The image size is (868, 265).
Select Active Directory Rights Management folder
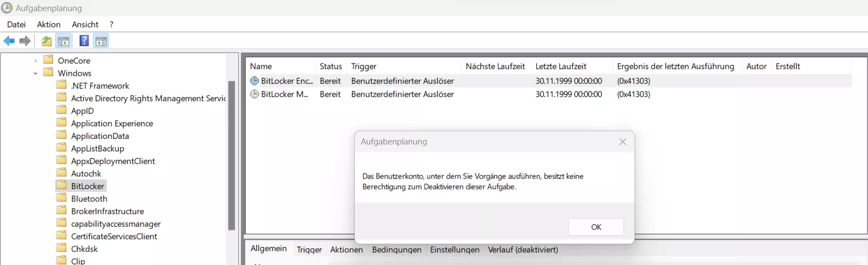point(147,98)
